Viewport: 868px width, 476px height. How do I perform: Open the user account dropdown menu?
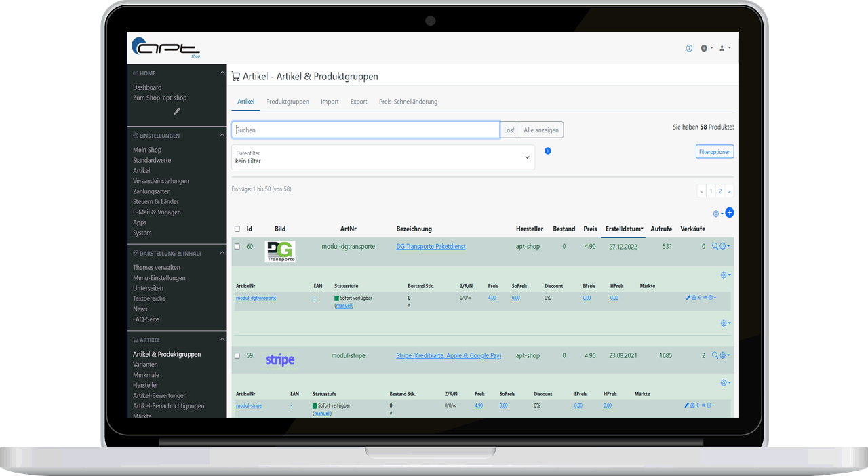pyautogui.click(x=724, y=48)
